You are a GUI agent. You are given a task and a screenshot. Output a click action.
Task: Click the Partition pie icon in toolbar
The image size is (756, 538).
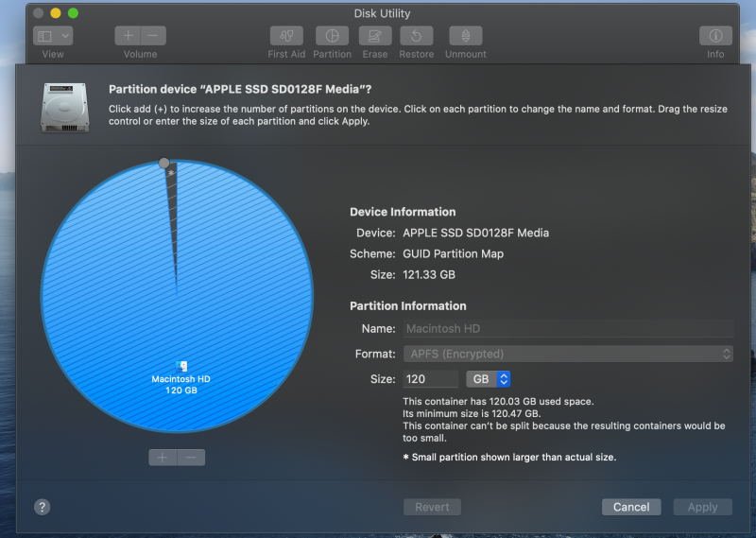click(x=333, y=36)
